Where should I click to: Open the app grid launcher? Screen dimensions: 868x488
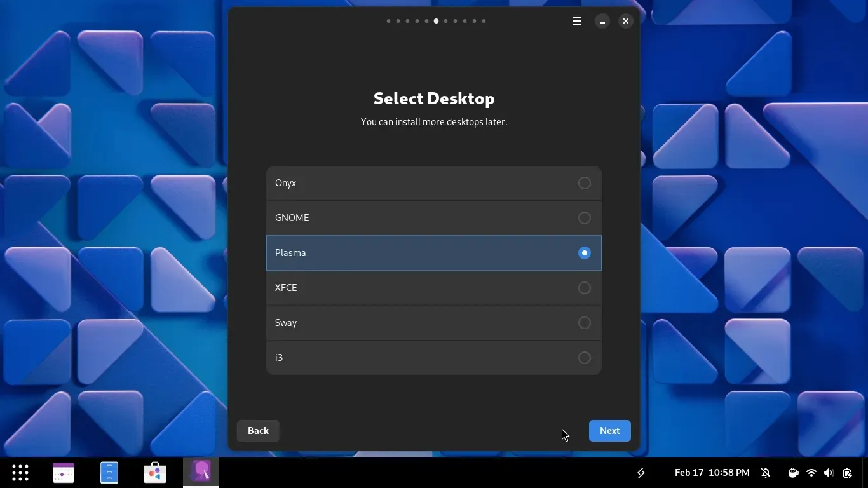tap(20, 473)
